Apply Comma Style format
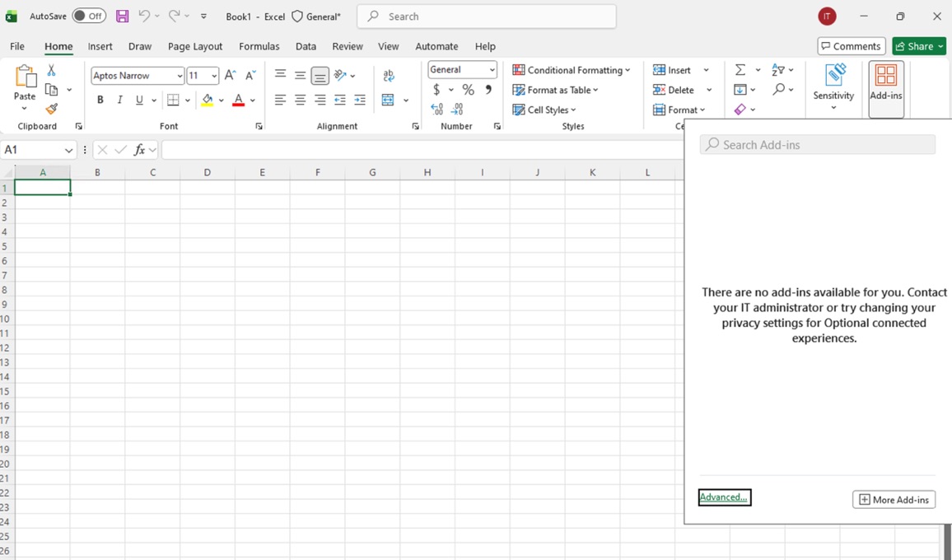 (488, 90)
